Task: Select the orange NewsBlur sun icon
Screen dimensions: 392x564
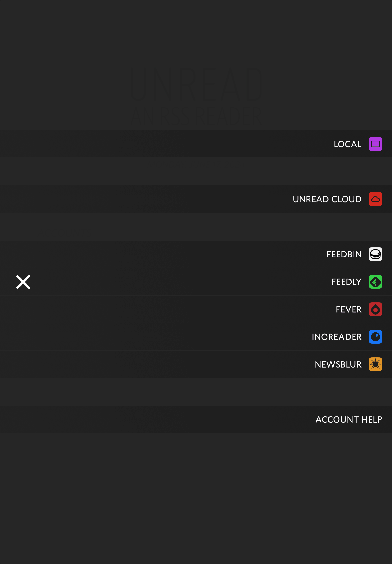Action: point(375,364)
